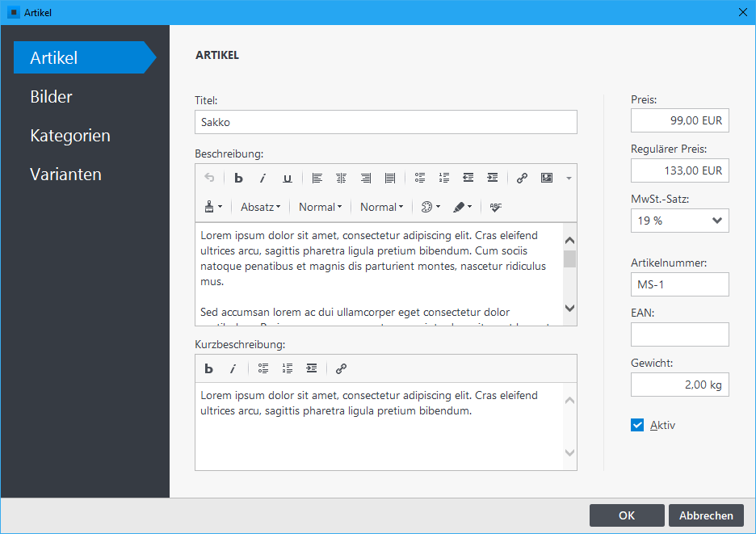Align Beschreibung text right

pos(366,178)
